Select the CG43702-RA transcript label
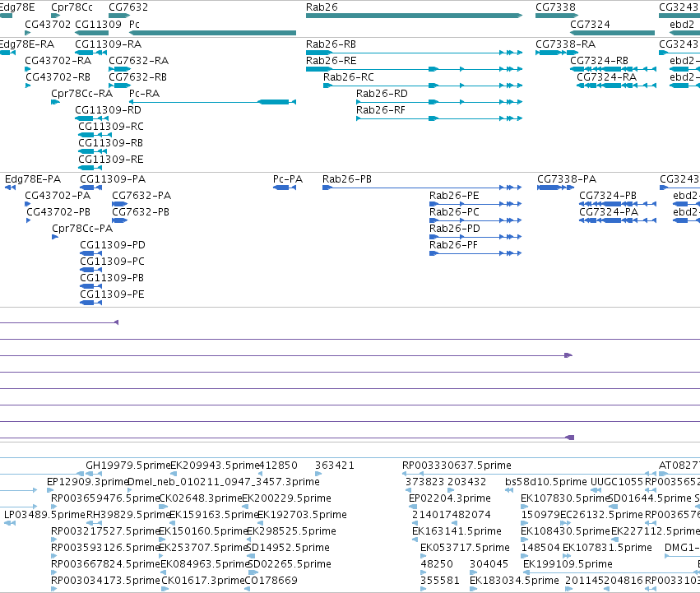Image resolution: width=700 pixels, height=593 pixels. (x=58, y=61)
